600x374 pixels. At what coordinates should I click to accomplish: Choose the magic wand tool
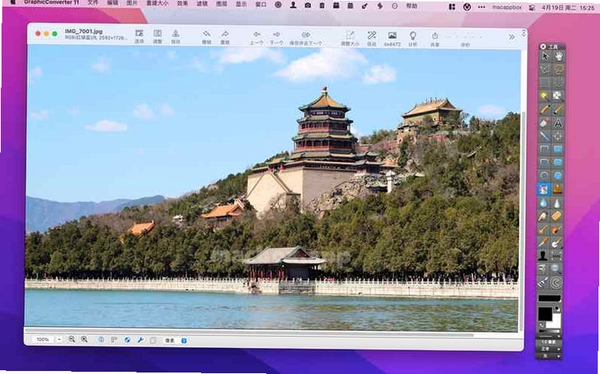545,96
